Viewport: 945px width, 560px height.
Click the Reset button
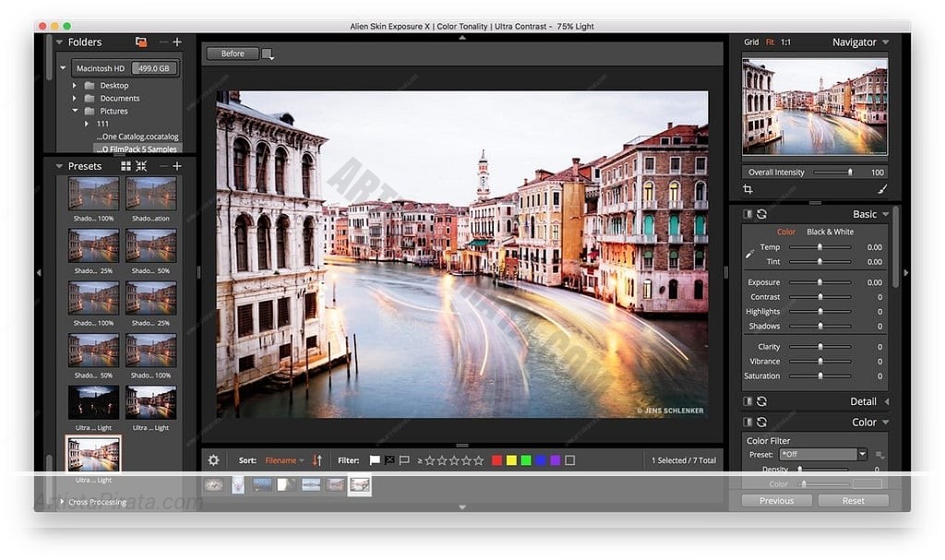pos(854,500)
